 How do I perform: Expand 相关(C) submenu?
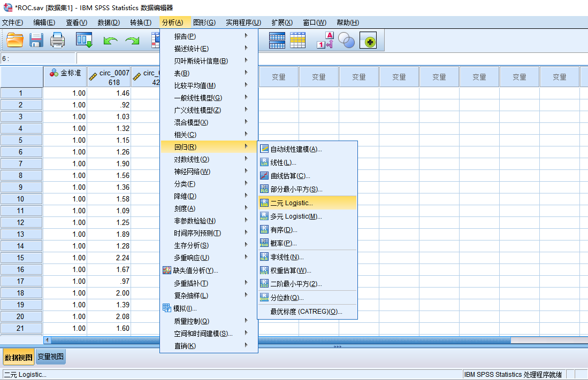209,135
